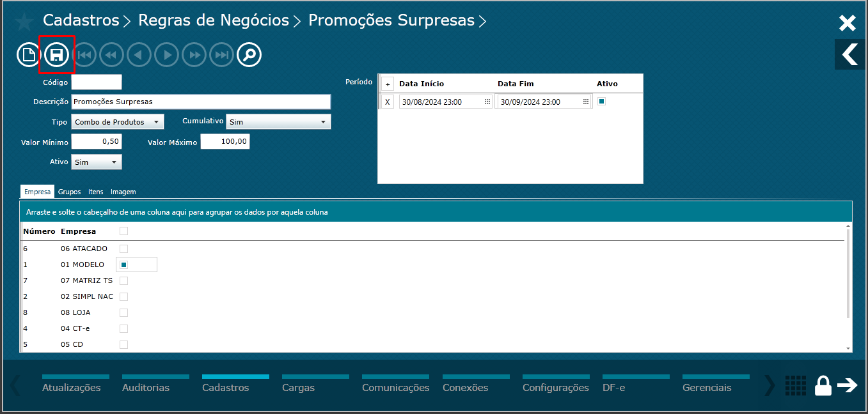Go to last record in toolbar
This screenshot has width=868, height=414.
point(222,55)
